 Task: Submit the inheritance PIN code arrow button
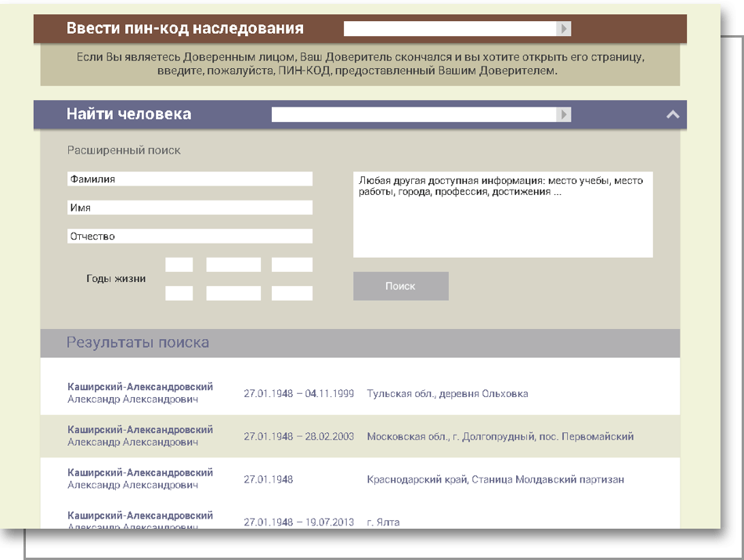tap(563, 28)
